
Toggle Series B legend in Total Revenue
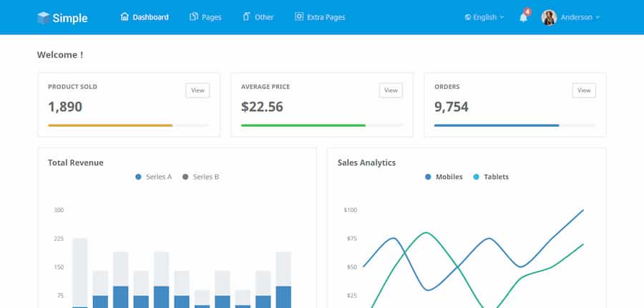200,176
